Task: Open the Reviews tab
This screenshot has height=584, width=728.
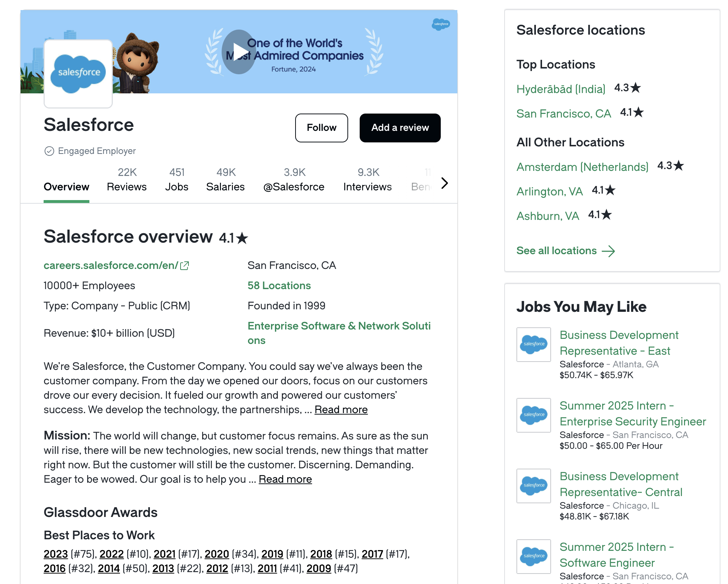Action: pyautogui.click(x=127, y=180)
